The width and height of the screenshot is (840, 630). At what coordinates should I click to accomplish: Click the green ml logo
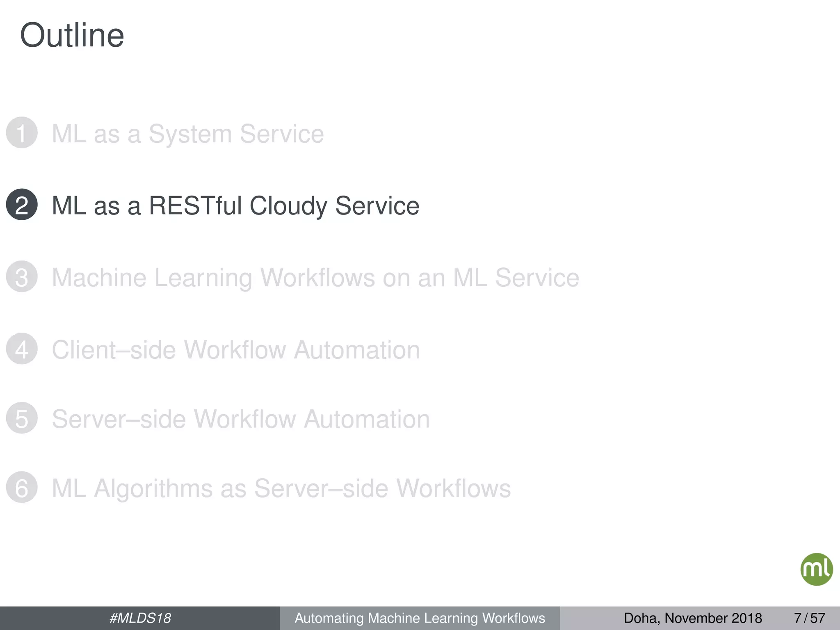(816, 569)
